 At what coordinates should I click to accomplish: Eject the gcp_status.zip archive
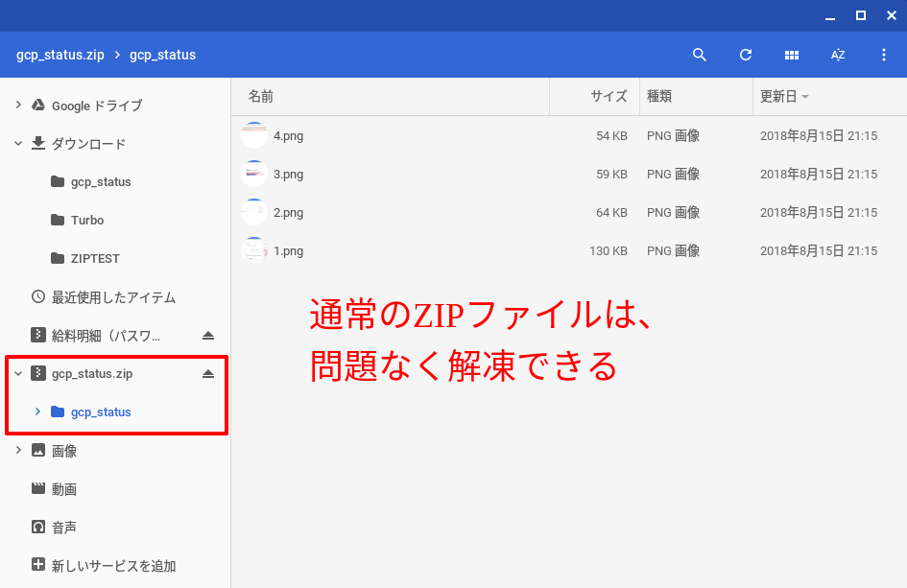pos(208,374)
